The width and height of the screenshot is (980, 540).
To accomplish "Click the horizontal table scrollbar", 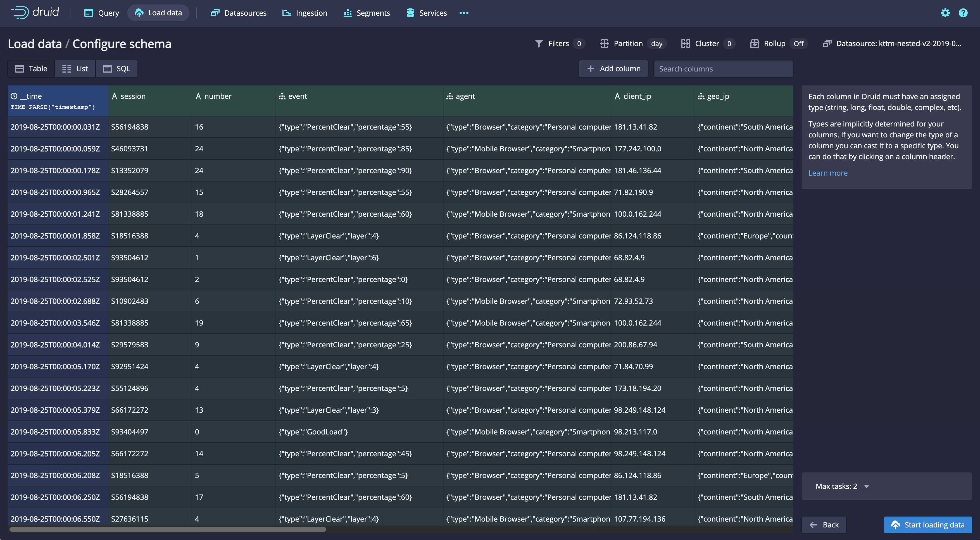I will (x=167, y=529).
